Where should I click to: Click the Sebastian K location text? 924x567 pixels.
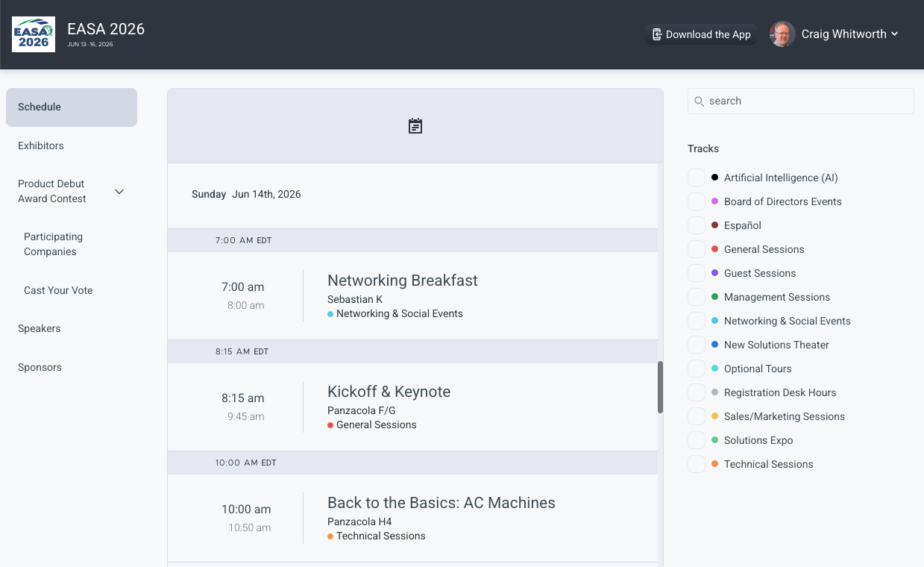tap(355, 299)
